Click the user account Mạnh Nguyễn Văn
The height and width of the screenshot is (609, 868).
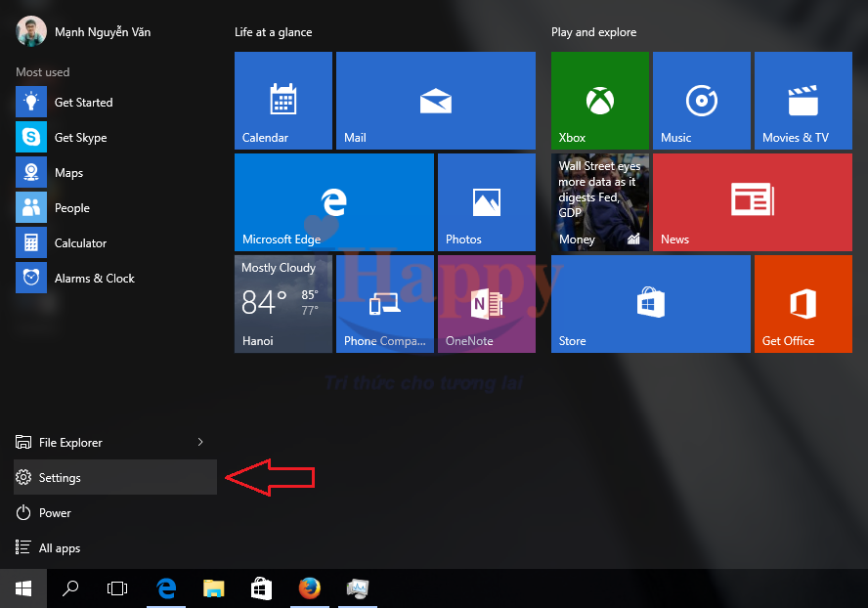click(83, 31)
